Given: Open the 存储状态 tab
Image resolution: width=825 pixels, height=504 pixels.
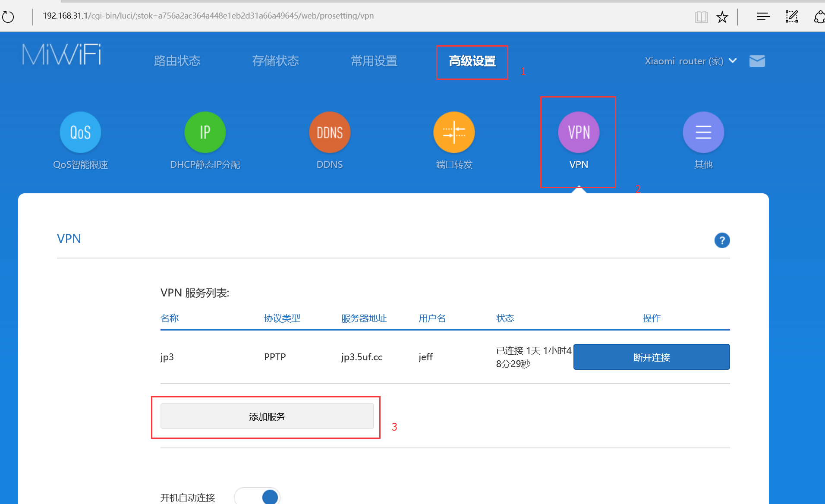Looking at the screenshot, I should (275, 61).
